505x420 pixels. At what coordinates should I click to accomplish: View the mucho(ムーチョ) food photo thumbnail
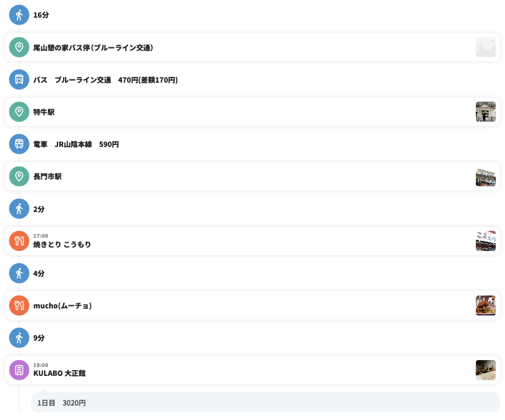click(485, 306)
